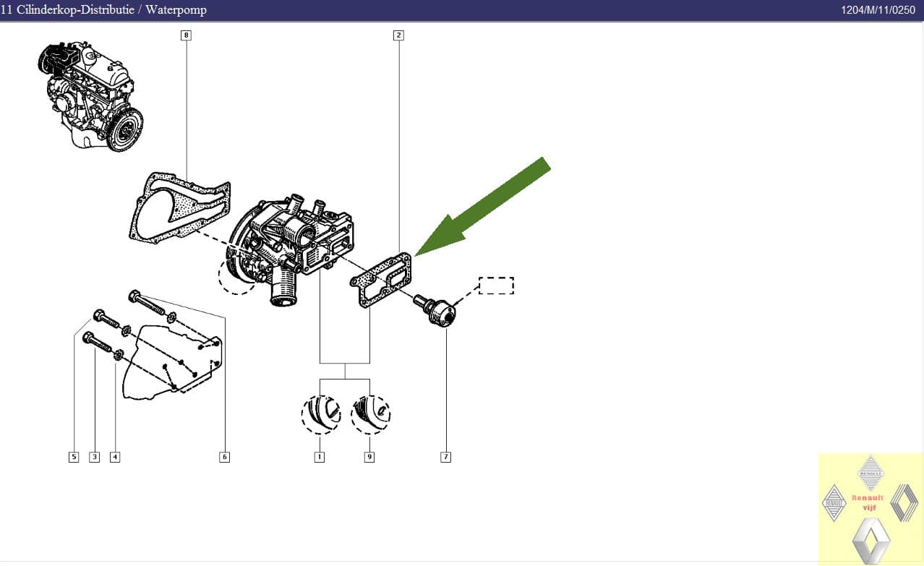Select part number 1 callout label
The image size is (924, 566).
[x=319, y=456]
